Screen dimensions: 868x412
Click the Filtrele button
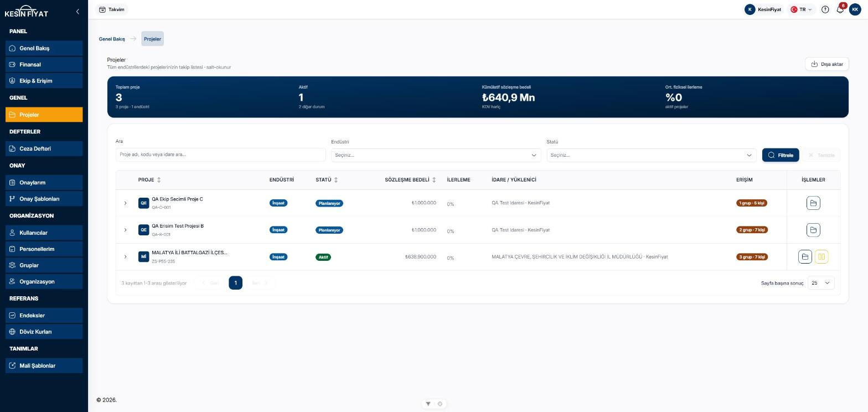(781, 155)
